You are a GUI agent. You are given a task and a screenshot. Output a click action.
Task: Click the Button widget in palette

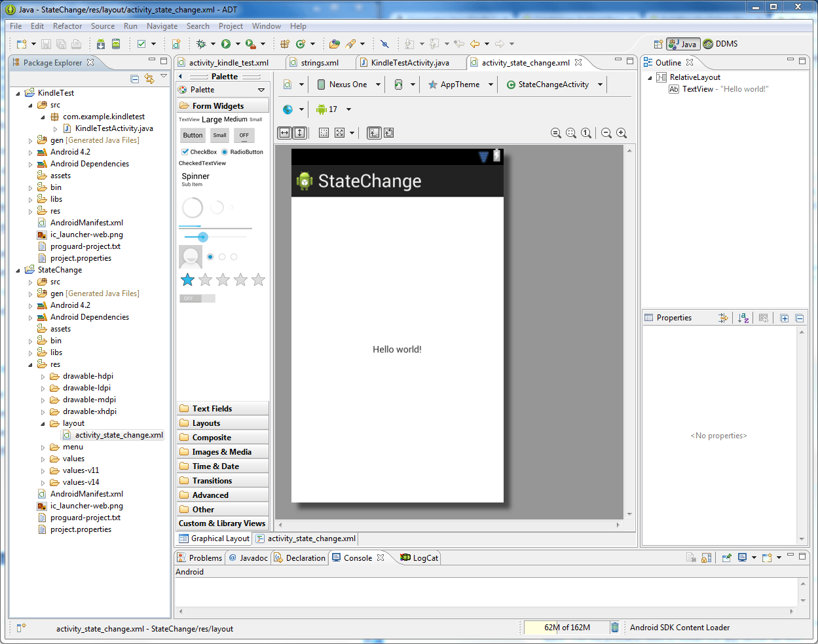tap(193, 136)
